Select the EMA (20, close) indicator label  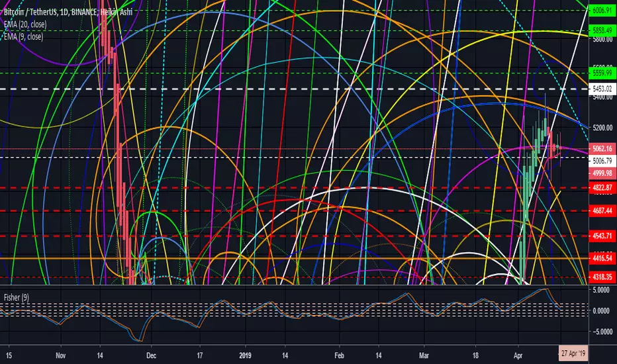25,24
